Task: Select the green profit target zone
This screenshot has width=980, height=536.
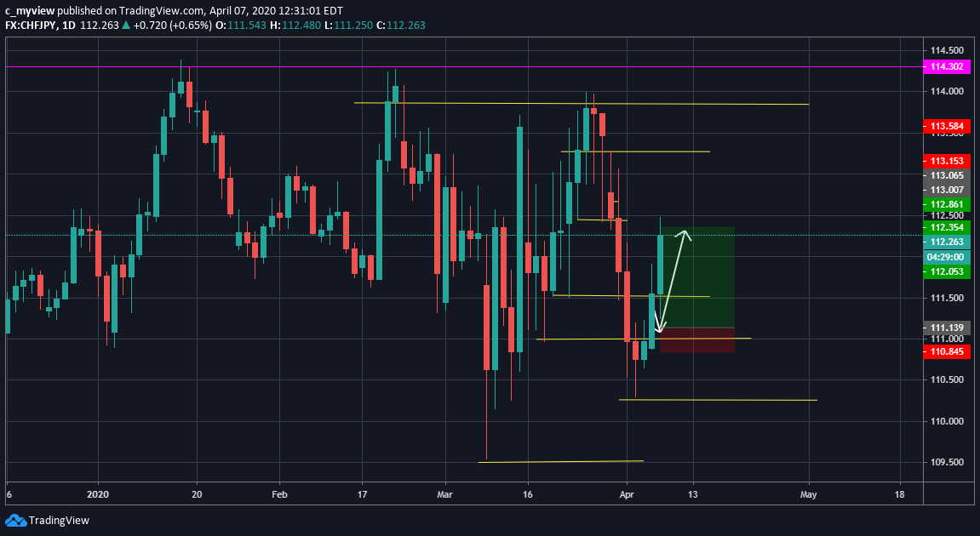Action: pos(696,277)
